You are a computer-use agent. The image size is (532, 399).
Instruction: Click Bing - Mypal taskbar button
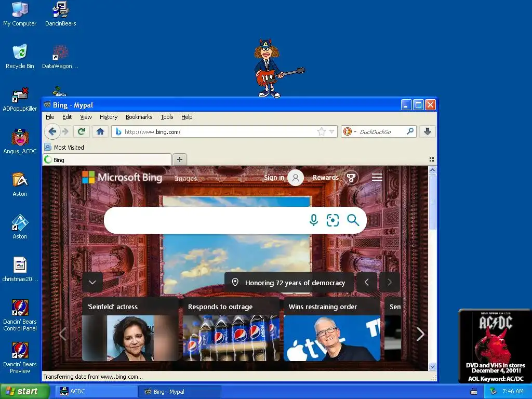180,392
